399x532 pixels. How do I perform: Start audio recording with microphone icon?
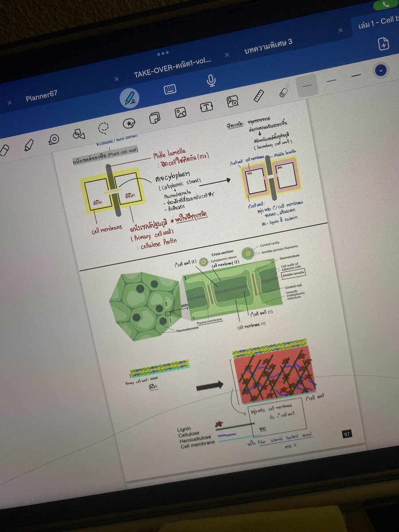click(x=211, y=81)
